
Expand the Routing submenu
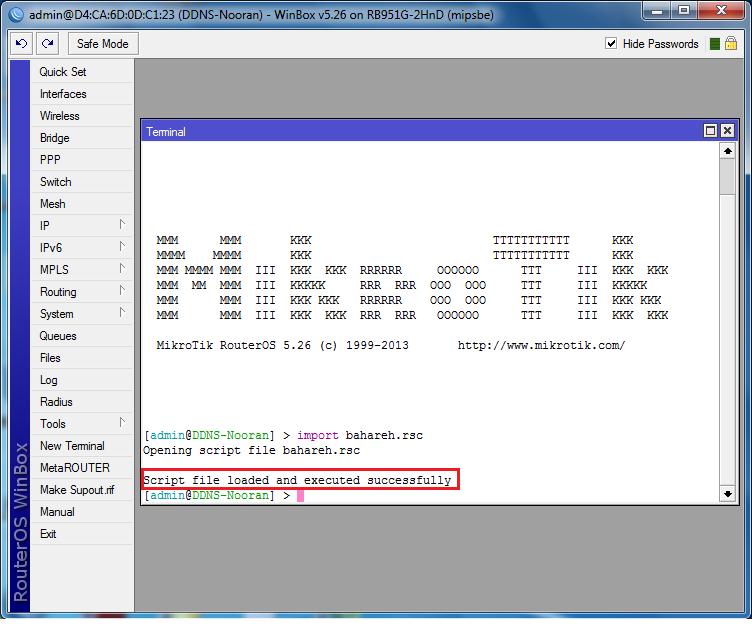pos(82,292)
